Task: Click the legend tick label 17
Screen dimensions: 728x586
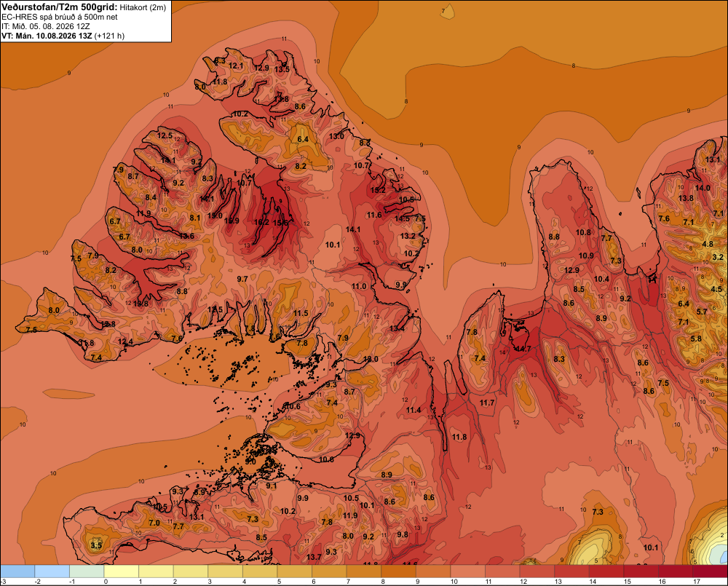Action: click(697, 582)
